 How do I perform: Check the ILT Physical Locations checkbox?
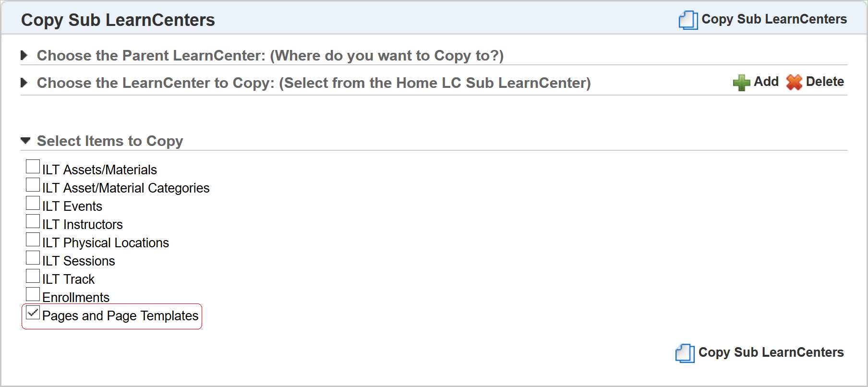33,240
